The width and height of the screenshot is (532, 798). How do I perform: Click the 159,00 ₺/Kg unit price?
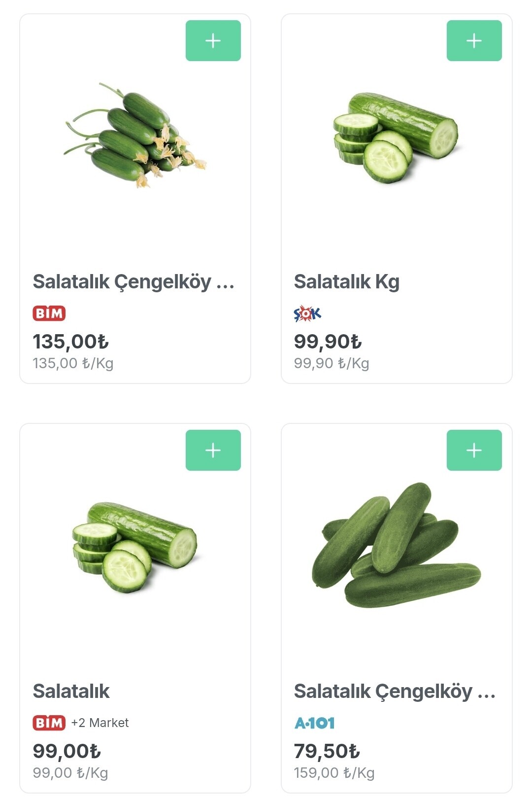[334, 773]
